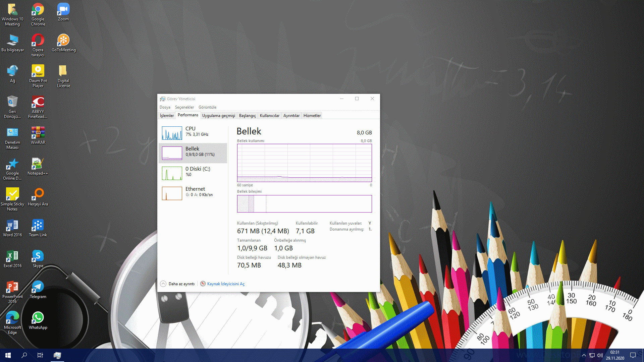Switch to the İşlemler tab
The height and width of the screenshot is (362, 644).
click(167, 116)
